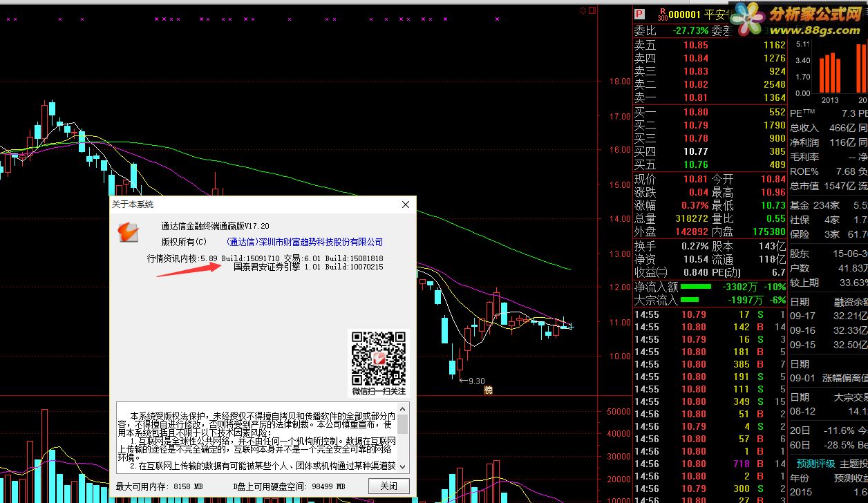Click the green 大宗流入 bar
This screenshot has width=868, height=503.
coord(689,299)
